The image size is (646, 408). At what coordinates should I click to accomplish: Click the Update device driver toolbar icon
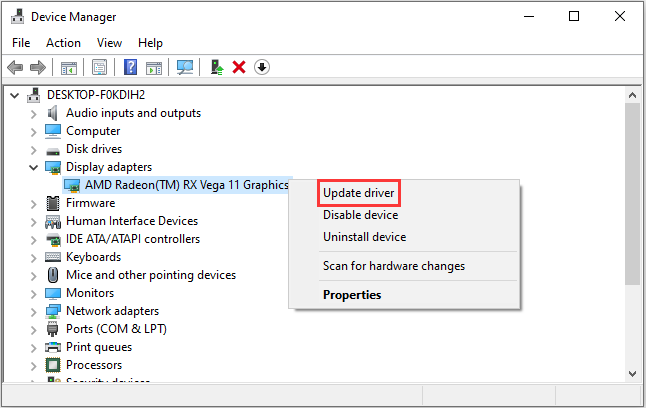(217, 67)
